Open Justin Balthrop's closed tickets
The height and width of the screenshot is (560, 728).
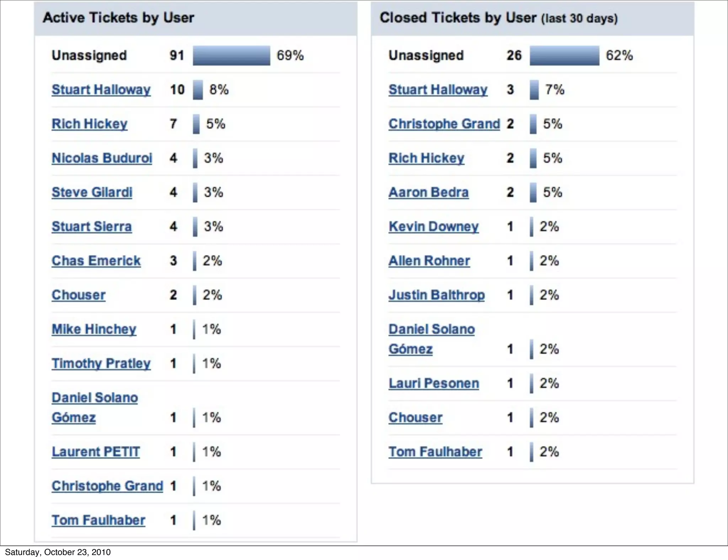(437, 295)
